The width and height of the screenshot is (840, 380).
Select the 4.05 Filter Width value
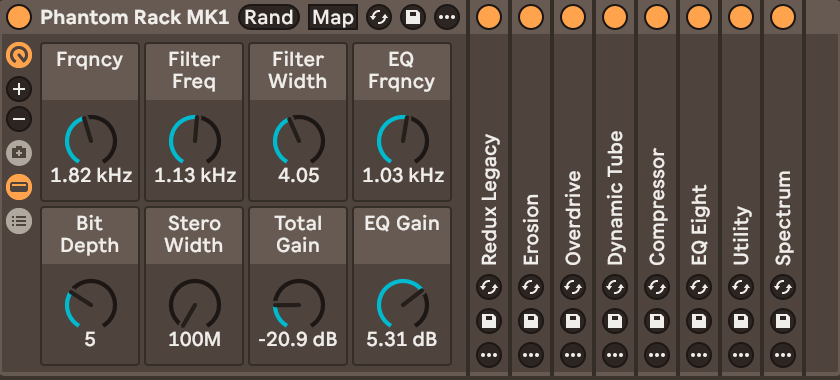pos(298,175)
